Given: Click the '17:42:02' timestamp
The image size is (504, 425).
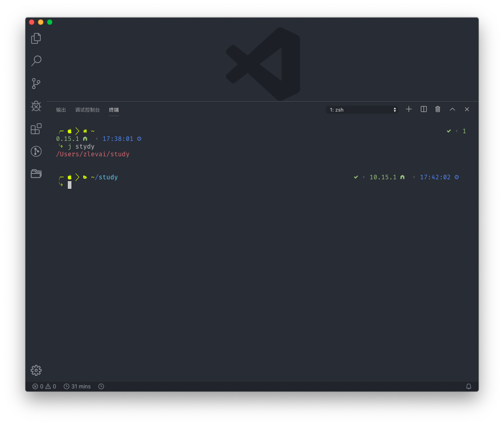Looking at the screenshot, I should (x=435, y=177).
